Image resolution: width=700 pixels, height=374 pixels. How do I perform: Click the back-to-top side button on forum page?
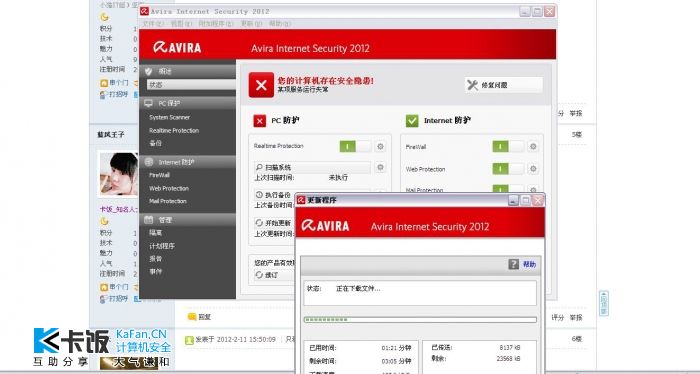click(x=604, y=303)
